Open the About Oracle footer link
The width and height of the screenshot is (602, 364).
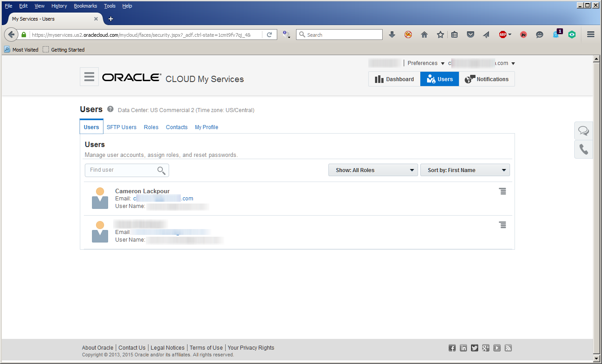(x=98, y=347)
